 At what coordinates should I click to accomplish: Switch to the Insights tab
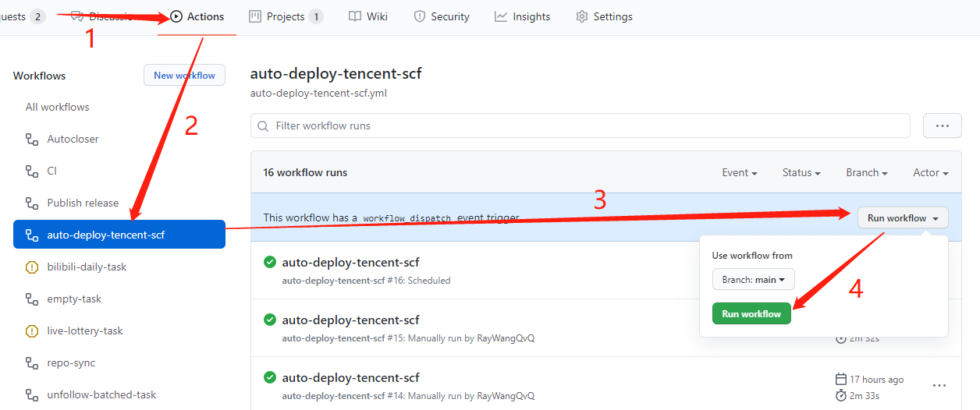(522, 16)
